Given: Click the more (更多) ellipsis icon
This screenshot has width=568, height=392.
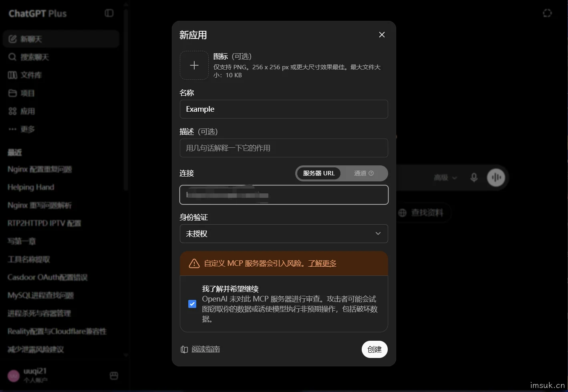Looking at the screenshot, I should pyautogui.click(x=13, y=129).
